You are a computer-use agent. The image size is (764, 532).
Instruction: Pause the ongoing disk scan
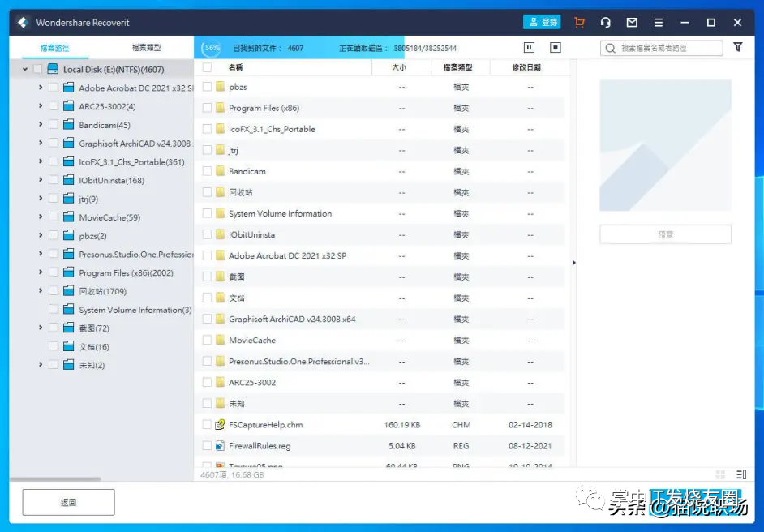(x=529, y=48)
